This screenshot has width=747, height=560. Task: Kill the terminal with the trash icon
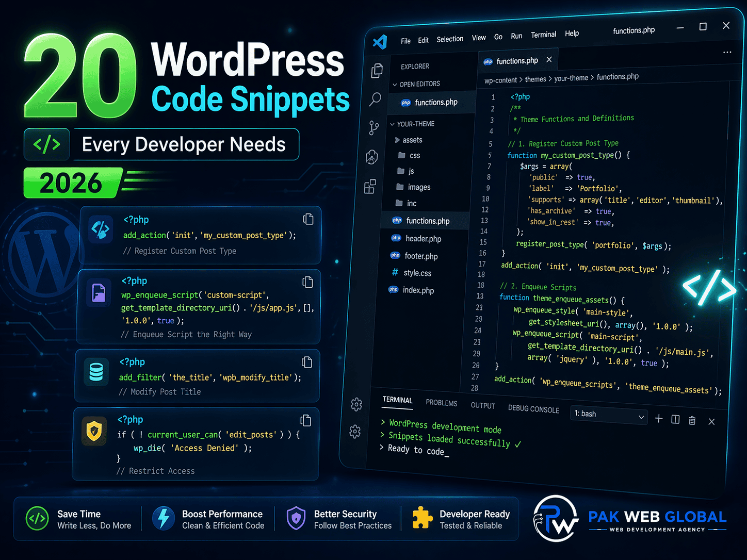pos(692,420)
